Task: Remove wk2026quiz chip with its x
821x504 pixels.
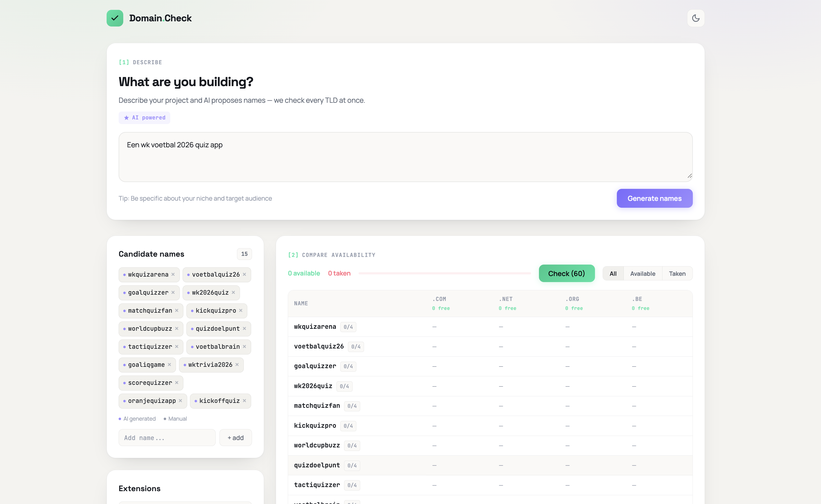Action: coord(233,292)
